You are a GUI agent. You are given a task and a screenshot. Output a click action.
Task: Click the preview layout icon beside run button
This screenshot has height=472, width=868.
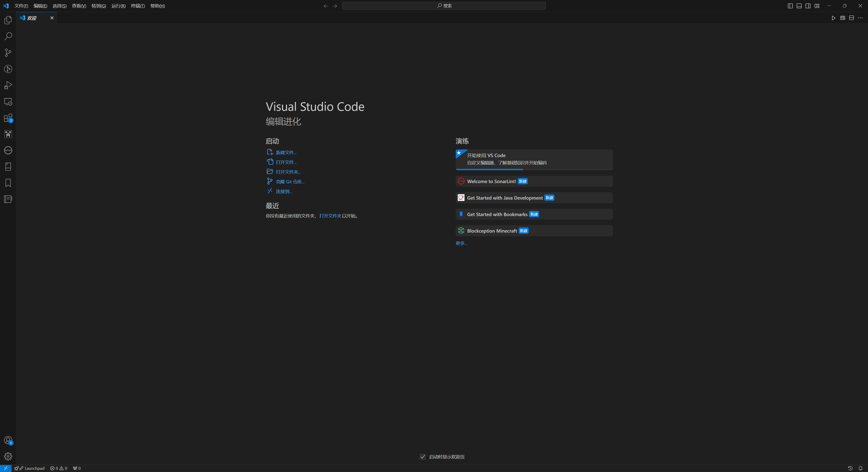point(843,18)
